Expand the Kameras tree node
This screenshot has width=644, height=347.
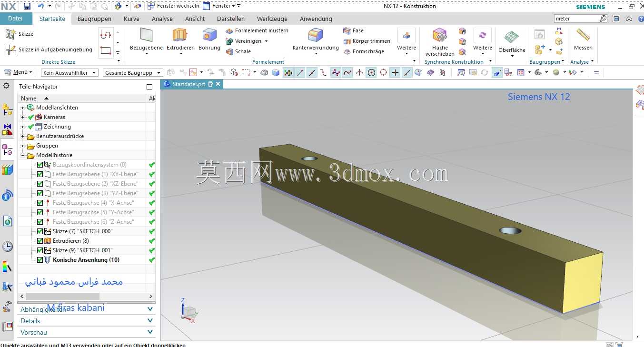[22, 117]
